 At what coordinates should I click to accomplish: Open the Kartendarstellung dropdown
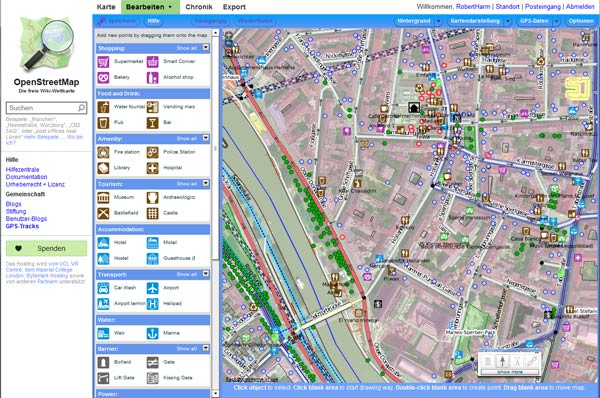point(479,21)
